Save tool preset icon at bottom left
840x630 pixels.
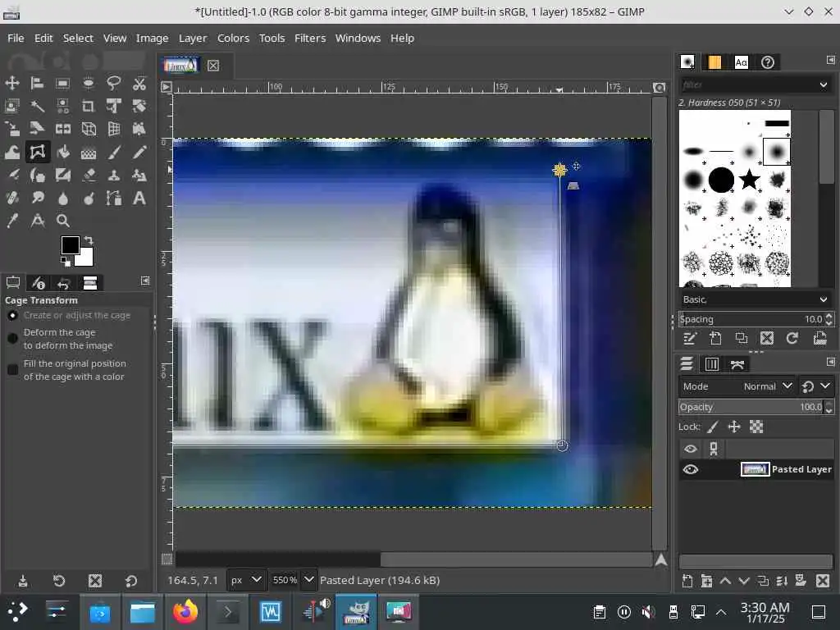[22, 581]
